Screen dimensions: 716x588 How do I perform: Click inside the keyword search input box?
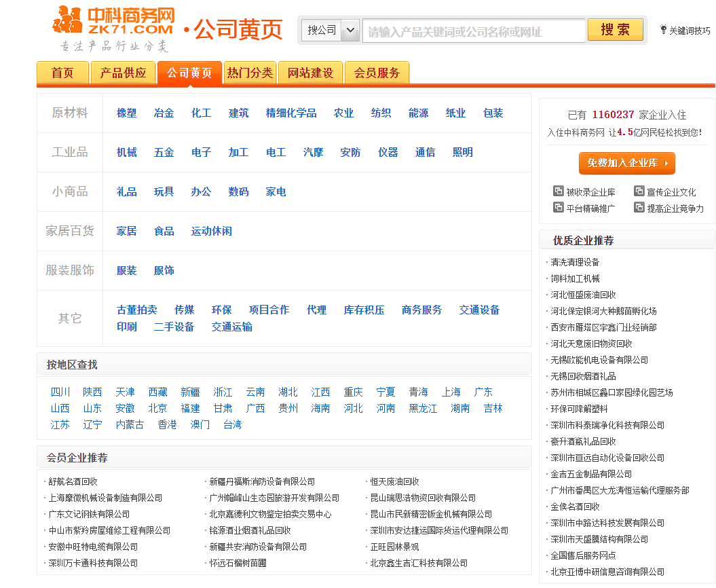(x=472, y=30)
